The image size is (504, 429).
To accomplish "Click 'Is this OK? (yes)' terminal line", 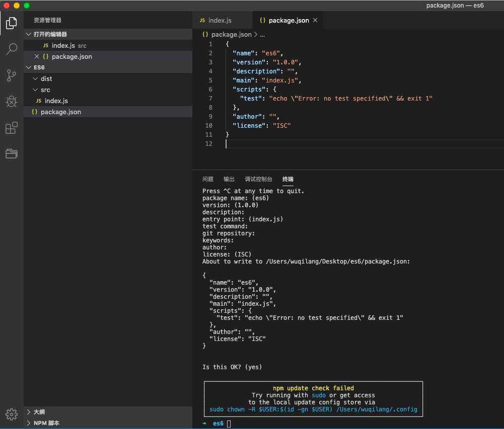I will [232, 367].
